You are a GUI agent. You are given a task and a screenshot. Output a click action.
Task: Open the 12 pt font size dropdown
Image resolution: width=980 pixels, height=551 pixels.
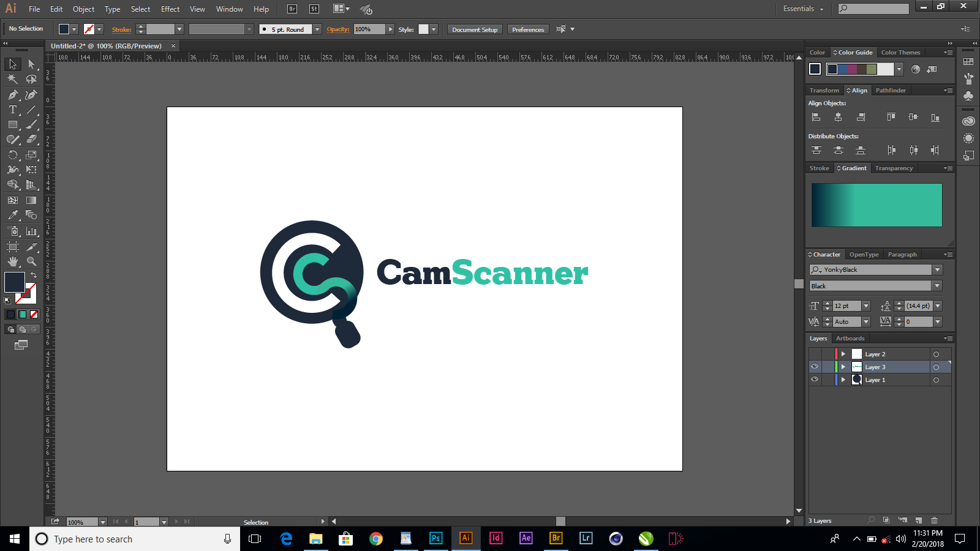(x=866, y=305)
